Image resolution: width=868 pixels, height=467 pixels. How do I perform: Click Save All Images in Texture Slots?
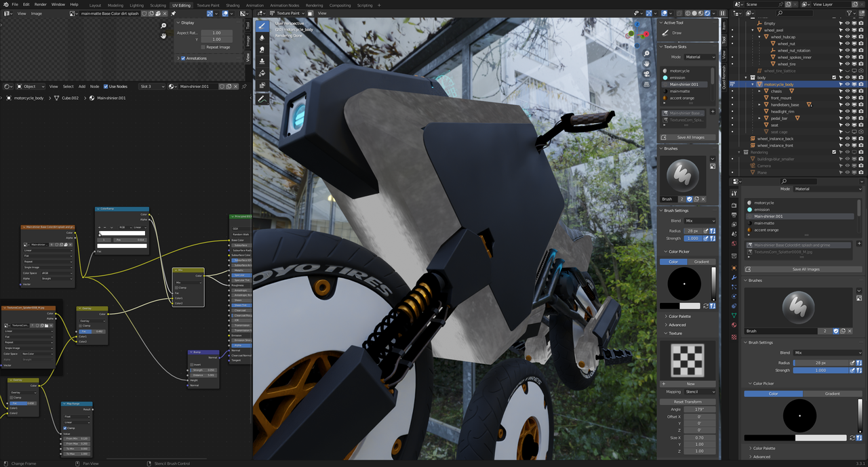click(x=690, y=138)
